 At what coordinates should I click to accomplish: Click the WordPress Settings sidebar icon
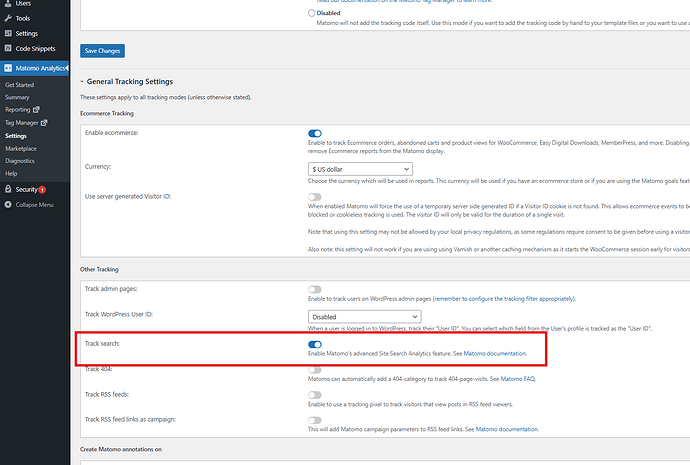tap(8, 33)
